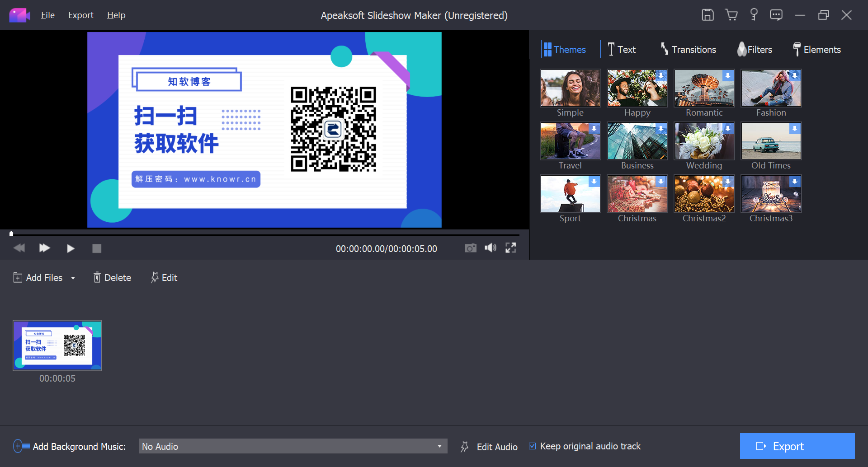The image size is (868, 467).
Task: Rewind the preview playback
Action: 19,248
